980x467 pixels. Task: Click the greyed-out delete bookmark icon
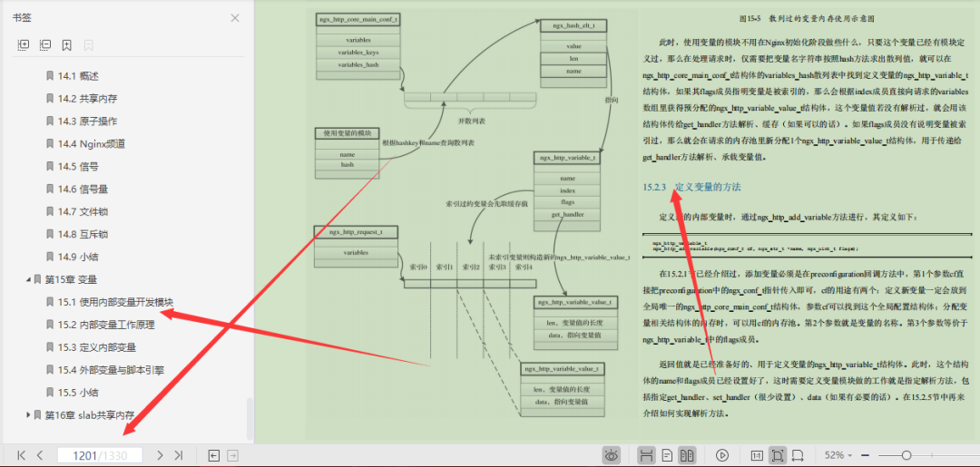[88, 45]
